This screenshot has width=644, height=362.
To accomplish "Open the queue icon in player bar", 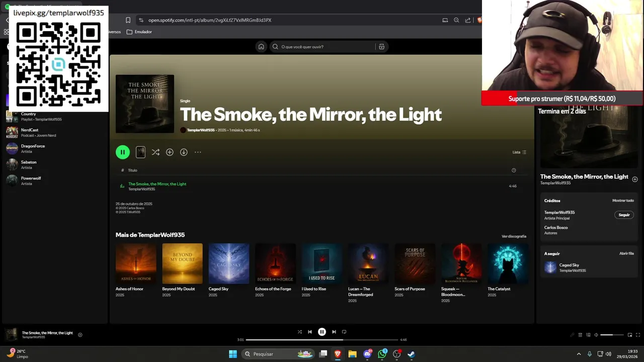I will point(580,335).
